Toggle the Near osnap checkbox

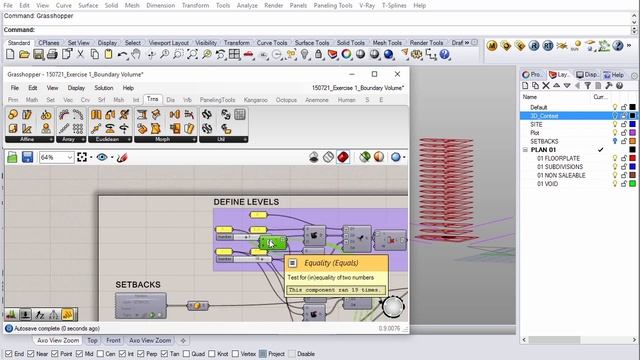[31, 354]
